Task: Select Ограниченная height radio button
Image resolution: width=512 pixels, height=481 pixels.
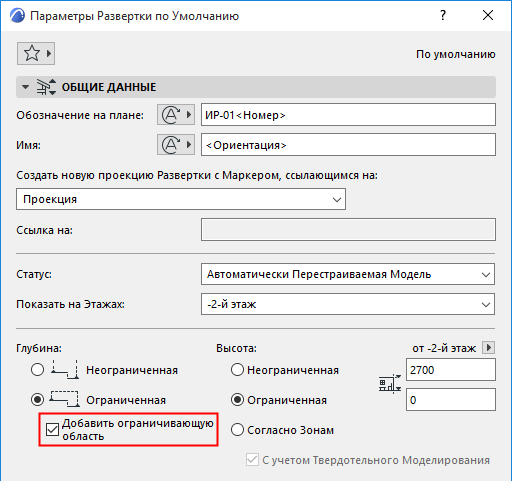Action: point(237,400)
